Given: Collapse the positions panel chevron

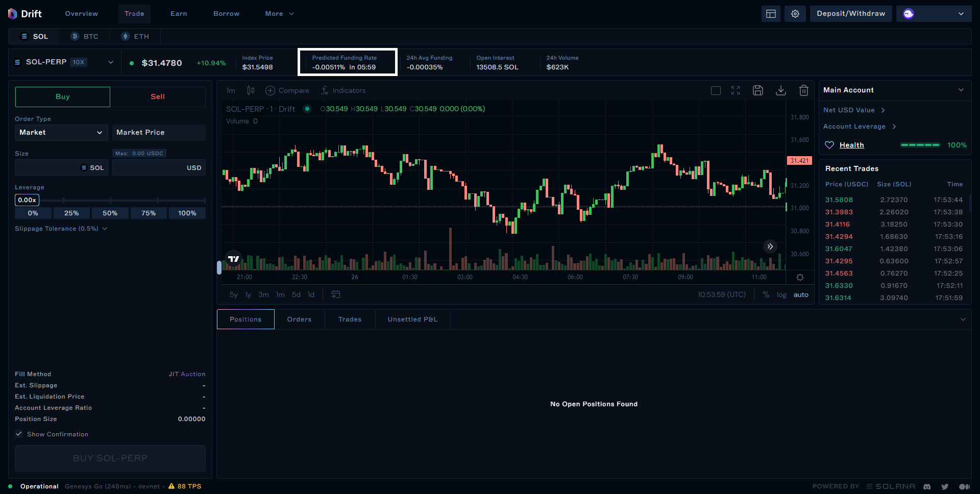Looking at the screenshot, I should (963, 319).
